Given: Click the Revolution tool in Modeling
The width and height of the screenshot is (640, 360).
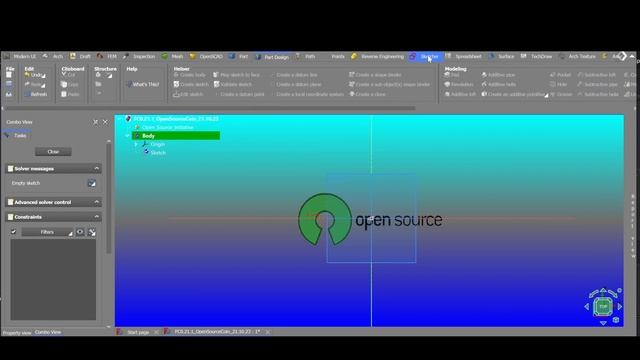Looking at the screenshot, I should pyautogui.click(x=459, y=84).
